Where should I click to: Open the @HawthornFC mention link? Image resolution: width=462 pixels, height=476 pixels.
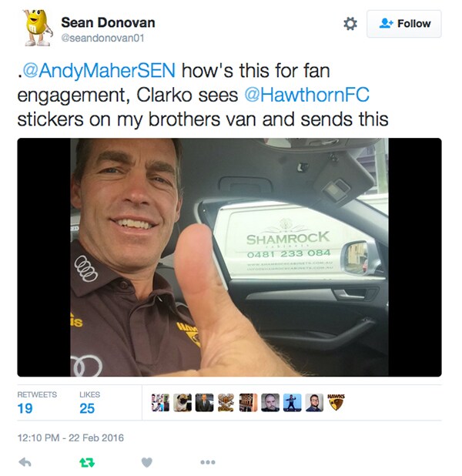307,95
